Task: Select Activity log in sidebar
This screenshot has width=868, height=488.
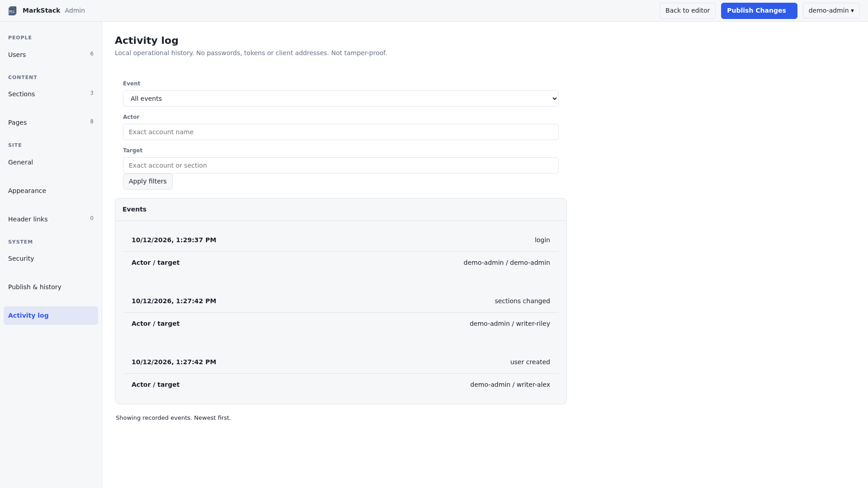Action: [51, 315]
